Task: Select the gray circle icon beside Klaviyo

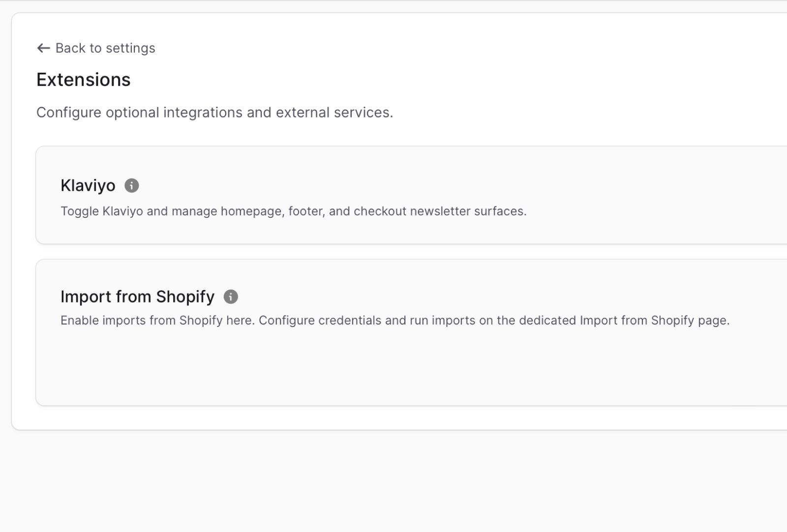Action: pos(132,185)
